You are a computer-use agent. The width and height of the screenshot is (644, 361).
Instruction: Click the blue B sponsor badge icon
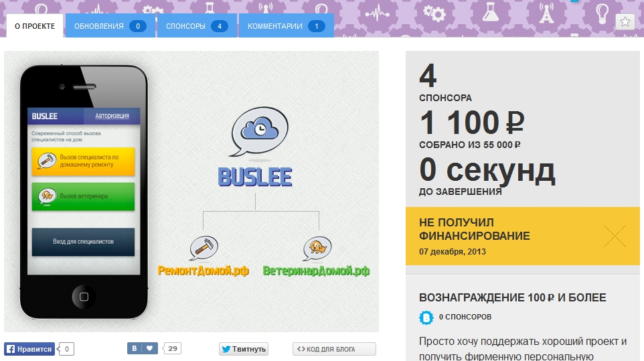tap(426, 317)
